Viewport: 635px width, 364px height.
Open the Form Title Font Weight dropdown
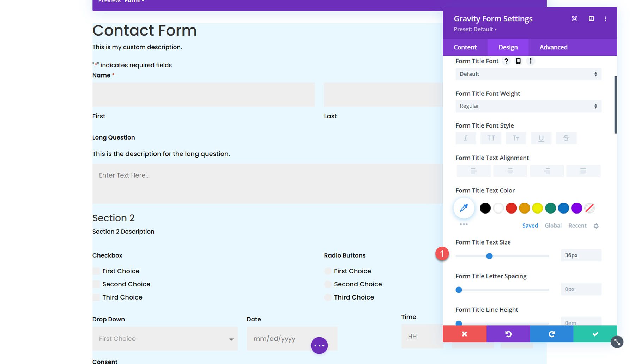[x=528, y=106]
